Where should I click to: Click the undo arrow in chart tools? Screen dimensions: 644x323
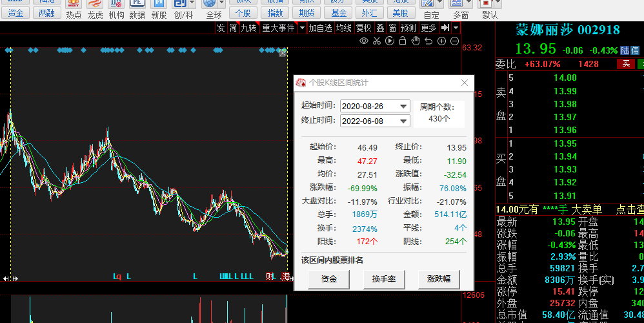click(428, 41)
